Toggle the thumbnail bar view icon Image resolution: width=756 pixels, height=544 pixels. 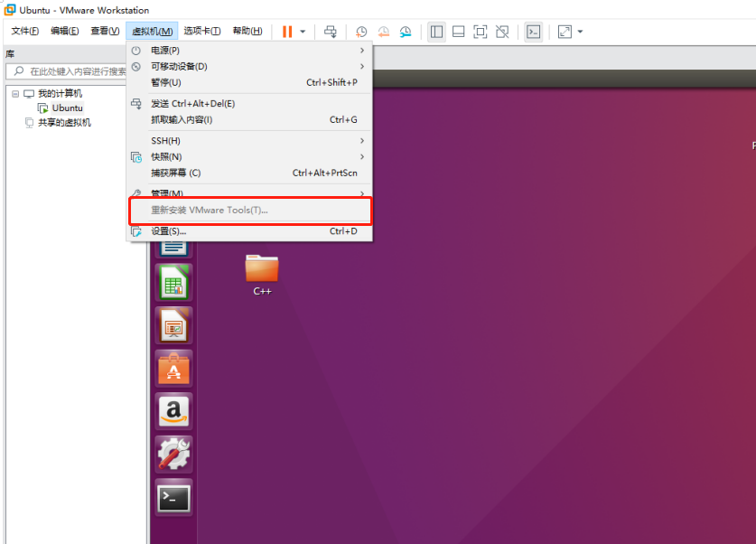[x=459, y=32]
